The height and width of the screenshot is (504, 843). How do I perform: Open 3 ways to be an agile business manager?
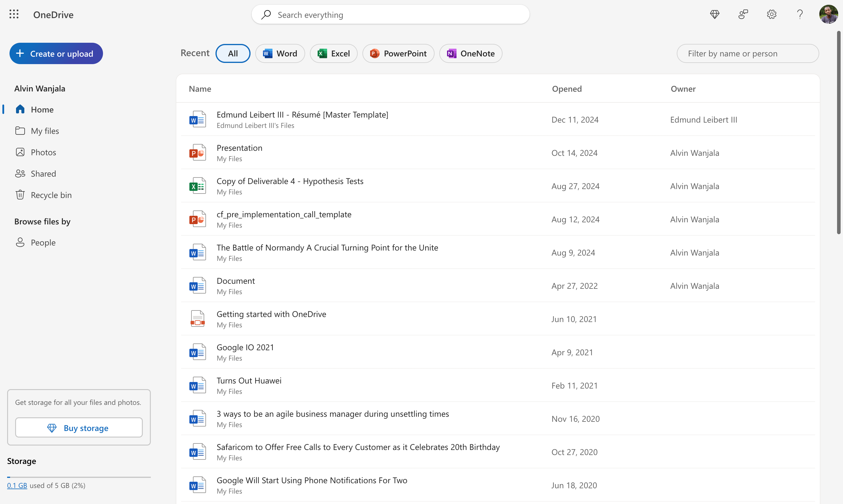click(332, 414)
